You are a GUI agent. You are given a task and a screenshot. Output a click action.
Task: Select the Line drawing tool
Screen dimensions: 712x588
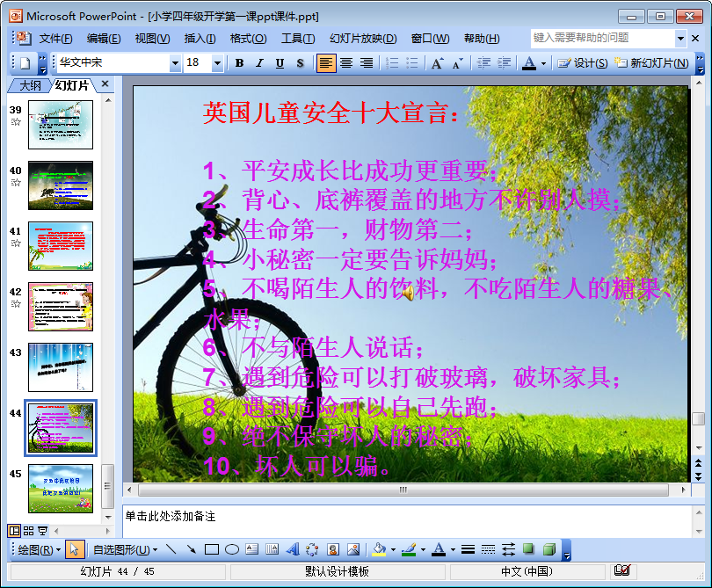[x=171, y=550]
